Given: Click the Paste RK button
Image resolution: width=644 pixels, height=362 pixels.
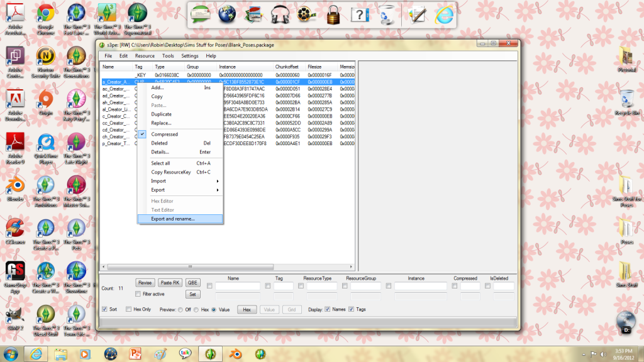Looking at the screenshot, I should (x=170, y=283).
